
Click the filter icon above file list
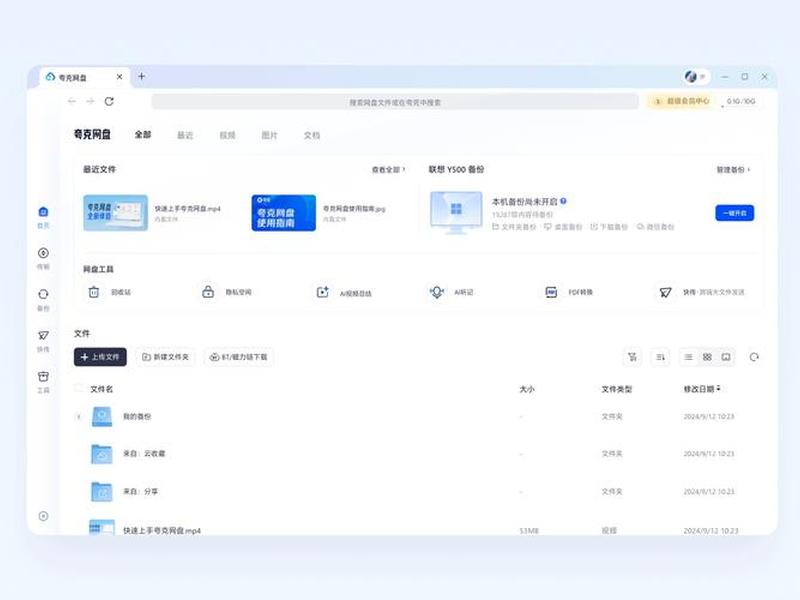click(x=633, y=357)
